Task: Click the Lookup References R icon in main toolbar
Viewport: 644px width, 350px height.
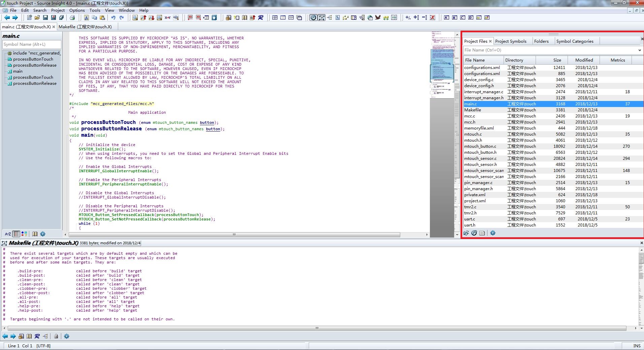Action: [261, 17]
